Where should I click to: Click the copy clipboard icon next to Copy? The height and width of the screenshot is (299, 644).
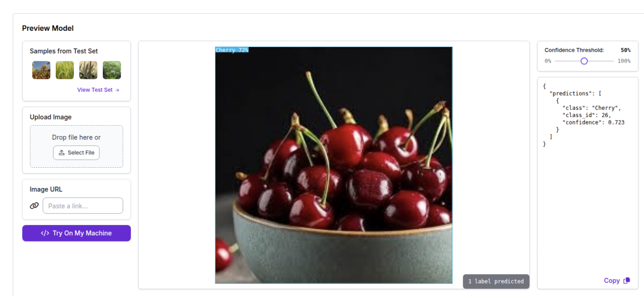click(627, 281)
